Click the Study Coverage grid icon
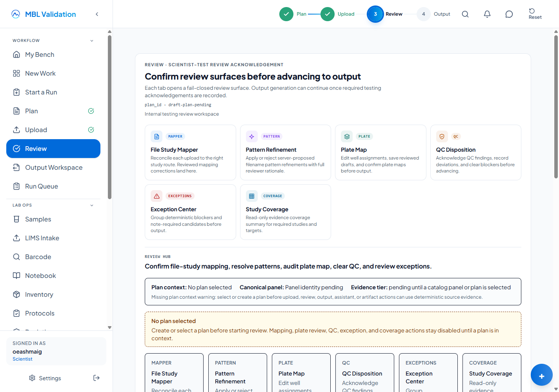This screenshot has width=559, height=392. click(x=252, y=196)
